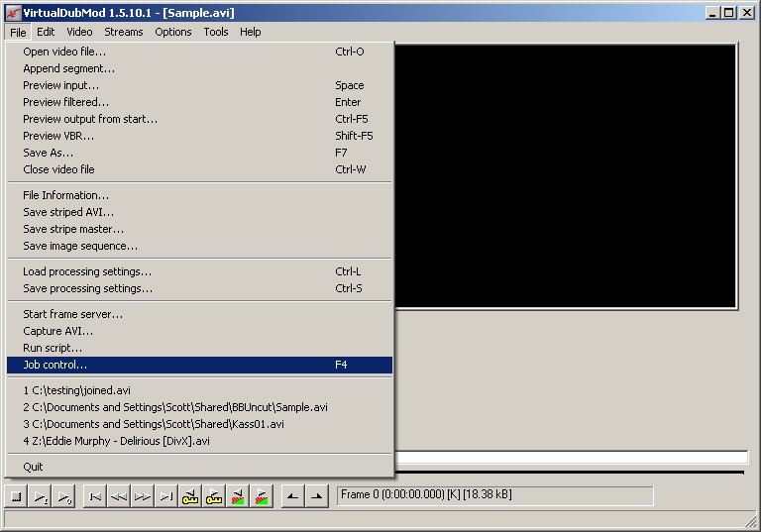This screenshot has width=761, height=532.
Task: Click the black video preview pane
Action: pyautogui.click(x=567, y=175)
